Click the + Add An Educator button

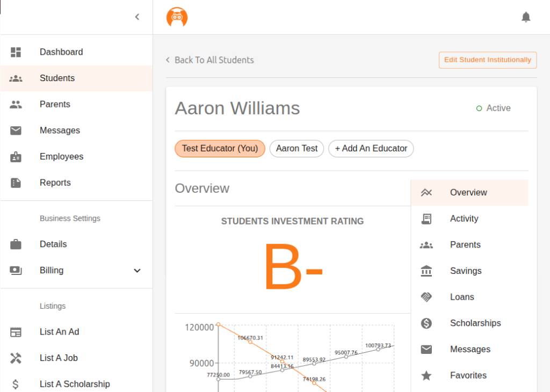[371, 149]
